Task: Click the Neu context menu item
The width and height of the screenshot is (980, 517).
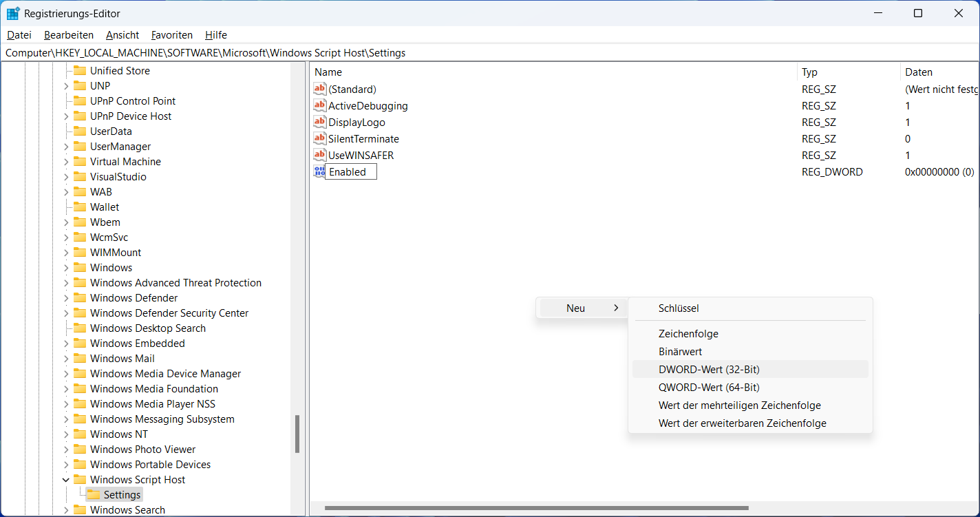Action: click(582, 308)
